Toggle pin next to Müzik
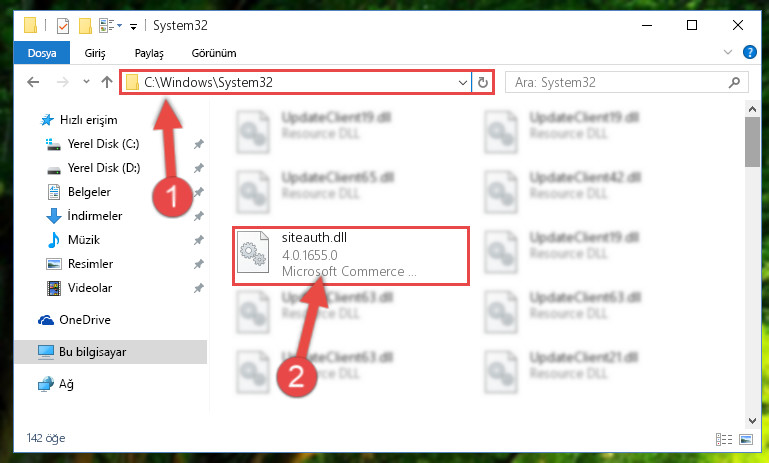The image size is (769, 463). coord(199,240)
